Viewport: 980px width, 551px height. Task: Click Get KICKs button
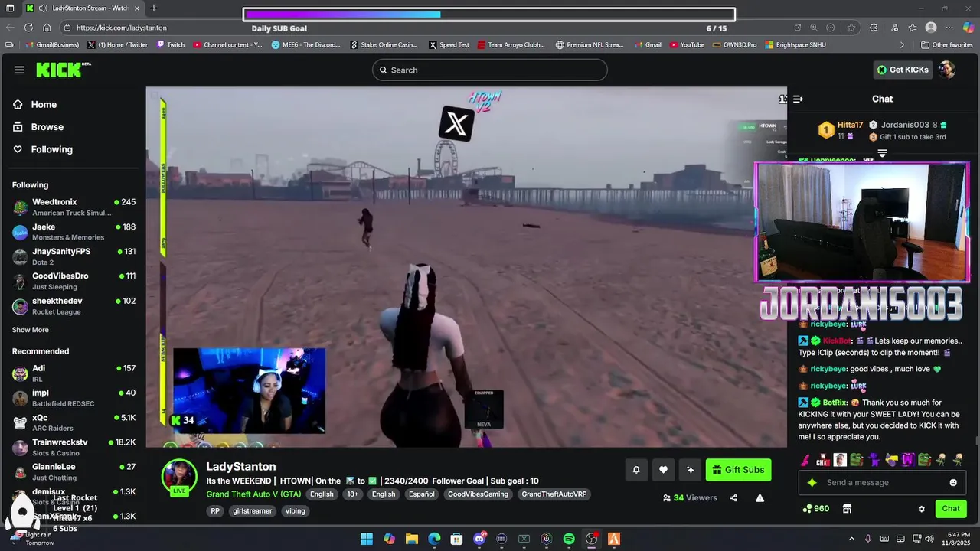point(903,70)
